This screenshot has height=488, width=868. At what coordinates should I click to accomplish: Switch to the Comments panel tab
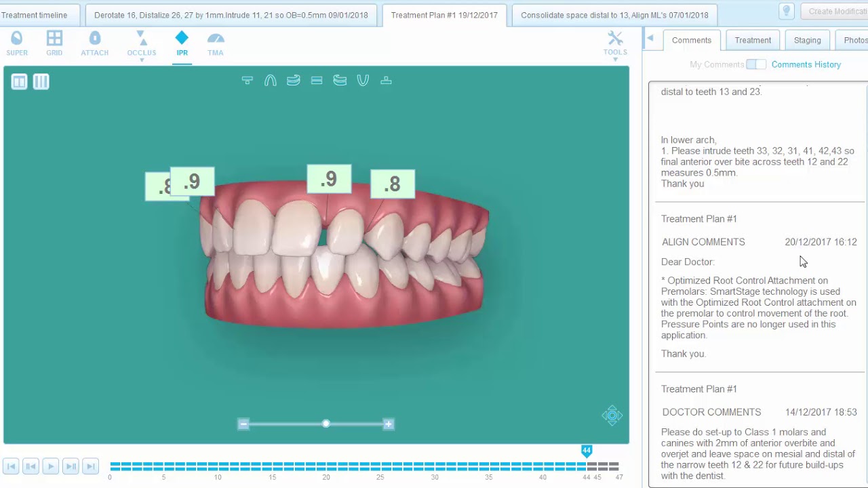(x=692, y=40)
